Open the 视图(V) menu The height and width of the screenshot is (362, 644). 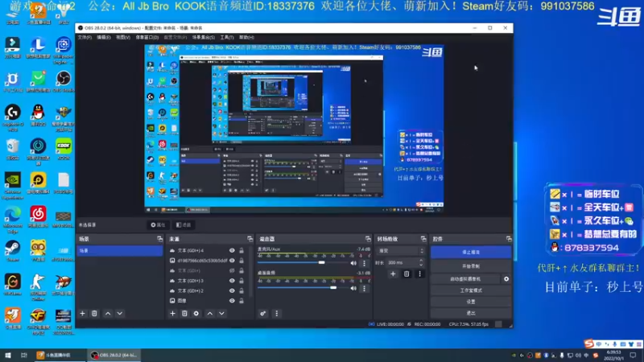(123, 37)
